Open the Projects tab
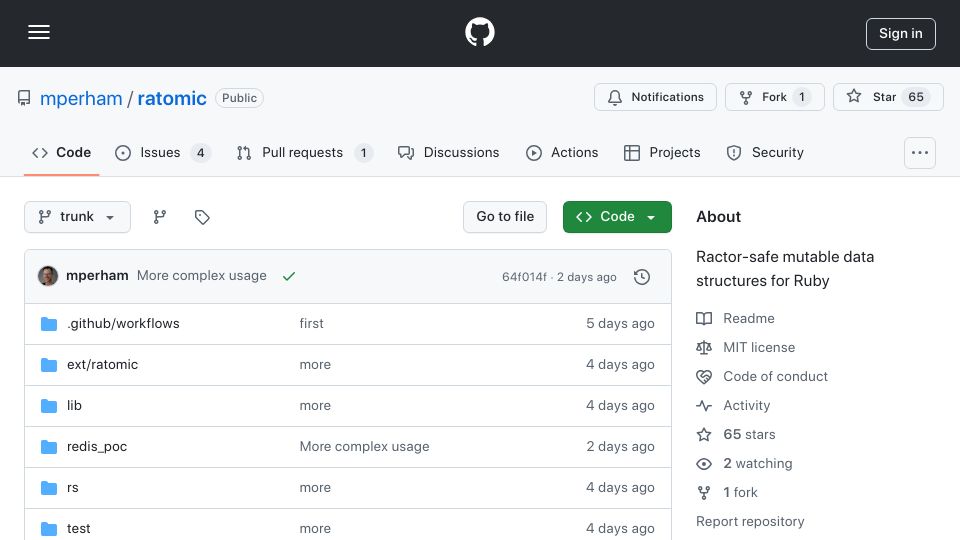 661,152
